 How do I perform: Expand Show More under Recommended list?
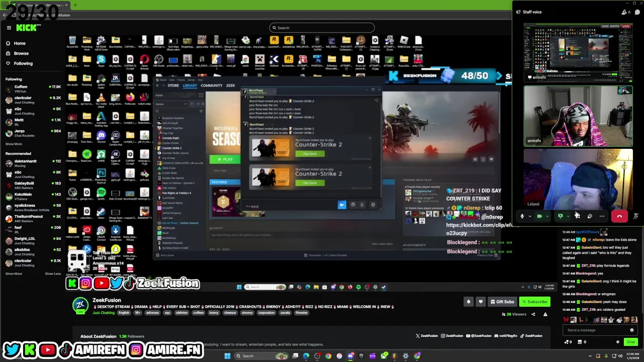pyautogui.click(x=14, y=274)
